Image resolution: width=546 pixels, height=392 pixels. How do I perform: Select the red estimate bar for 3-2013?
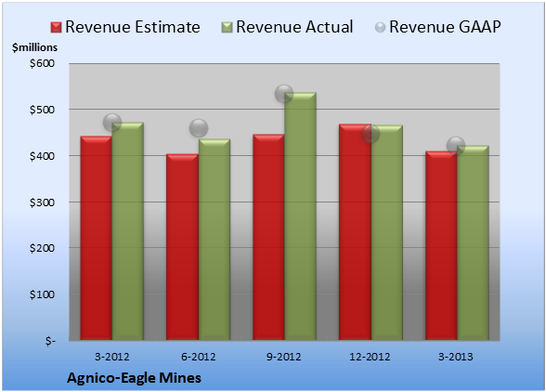coord(441,245)
